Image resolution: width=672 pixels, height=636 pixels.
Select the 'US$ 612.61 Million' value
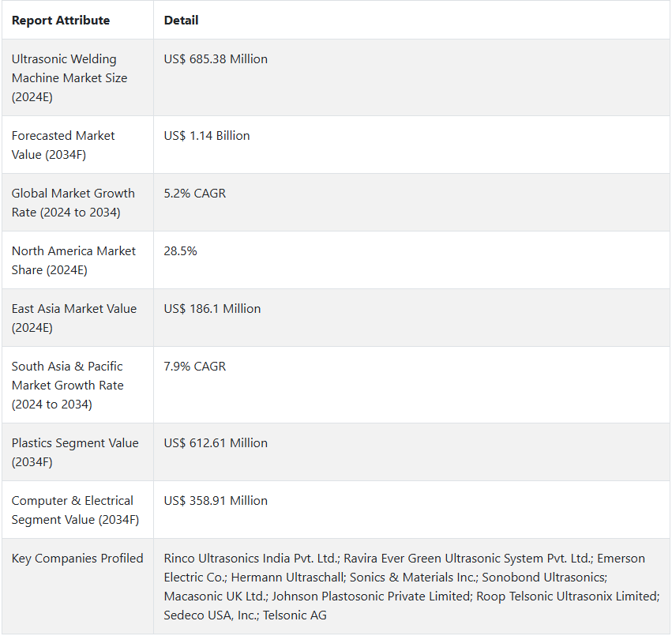click(x=216, y=443)
